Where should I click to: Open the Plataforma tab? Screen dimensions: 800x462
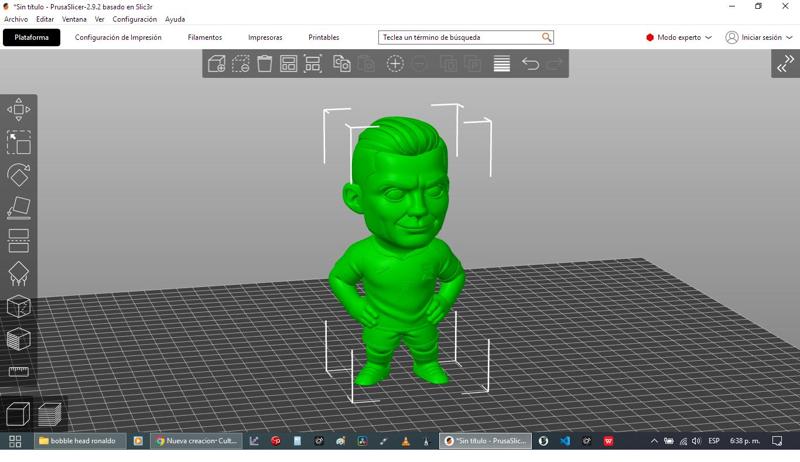coord(32,37)
